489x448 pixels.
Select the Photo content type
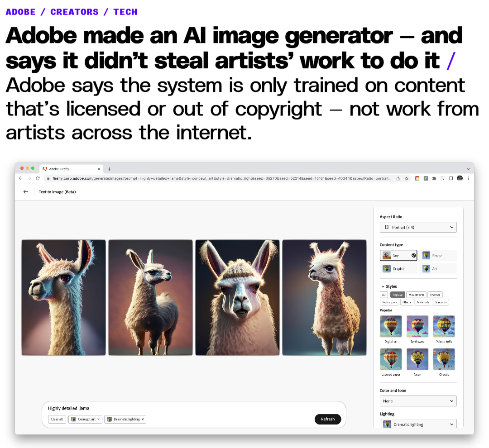tap(438, 255)
